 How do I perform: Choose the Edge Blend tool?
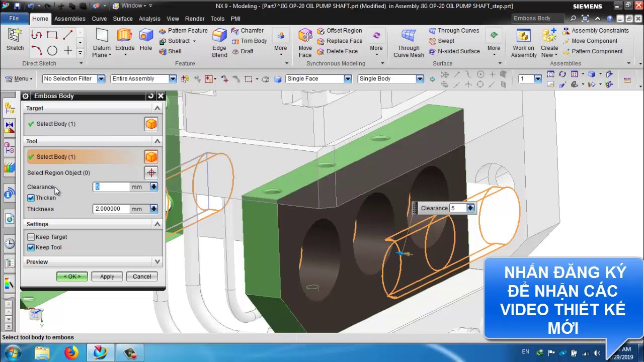(219, 42)
